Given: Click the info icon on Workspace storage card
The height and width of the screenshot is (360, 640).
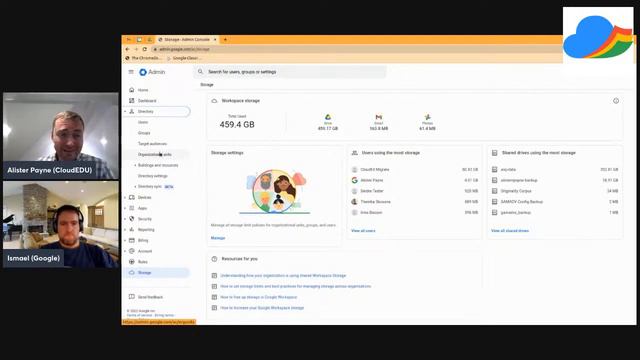Looking at the screenshot, I should [x=616, y=101].
